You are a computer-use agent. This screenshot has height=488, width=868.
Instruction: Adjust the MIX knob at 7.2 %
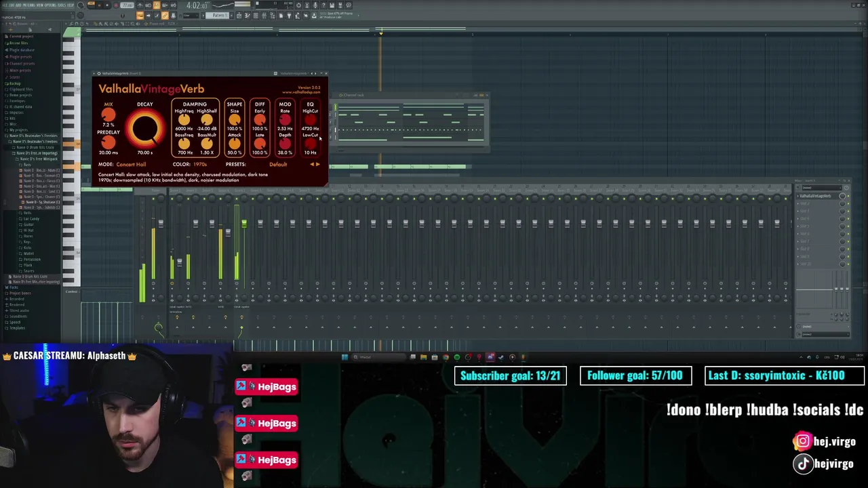pos(108,115)
